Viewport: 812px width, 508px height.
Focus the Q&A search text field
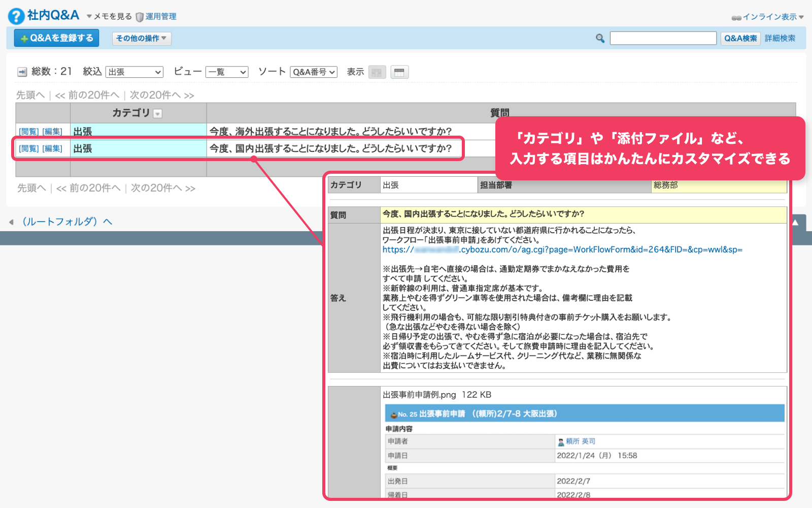(663, 38)
